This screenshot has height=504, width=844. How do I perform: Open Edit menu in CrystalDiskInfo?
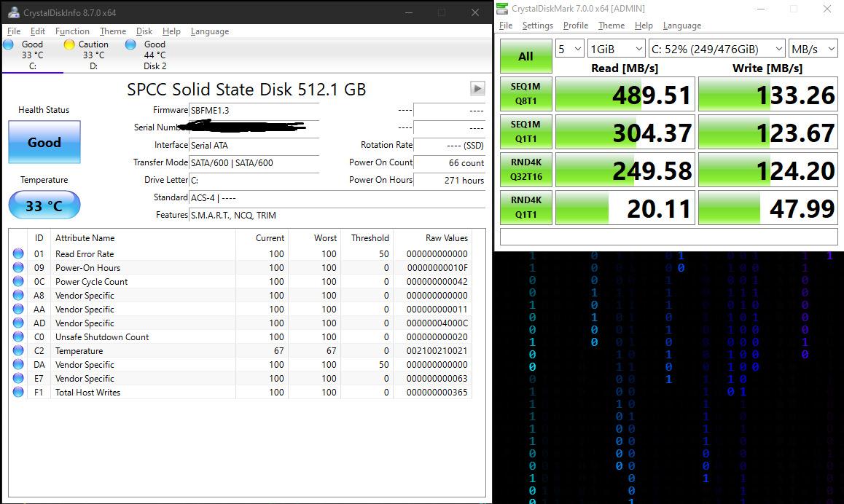(x=38, y=31)
